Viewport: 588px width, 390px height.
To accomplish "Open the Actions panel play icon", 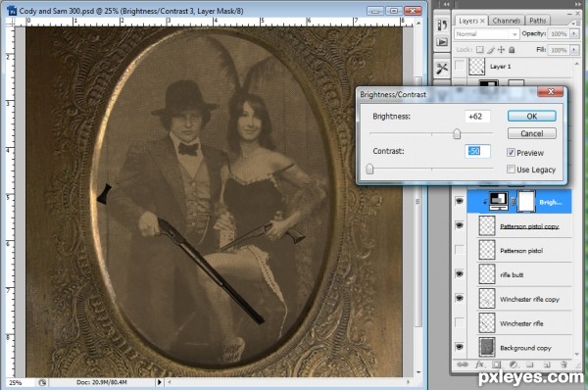I will [442, 42].
